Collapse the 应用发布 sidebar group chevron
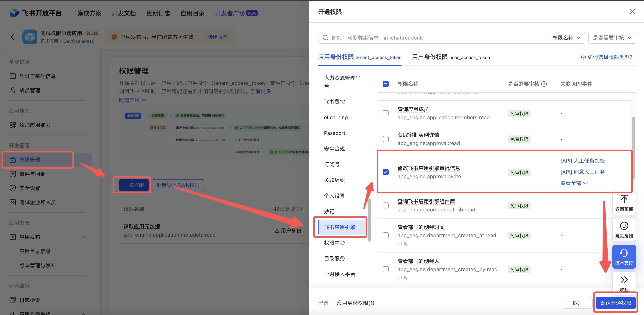 [84, 237]
